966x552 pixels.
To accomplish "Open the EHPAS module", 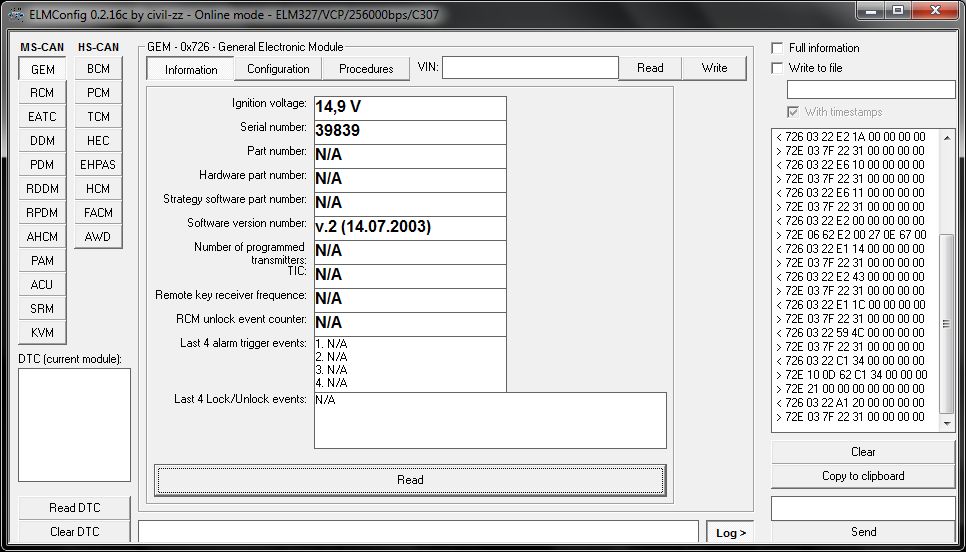I will coord(98,165).
